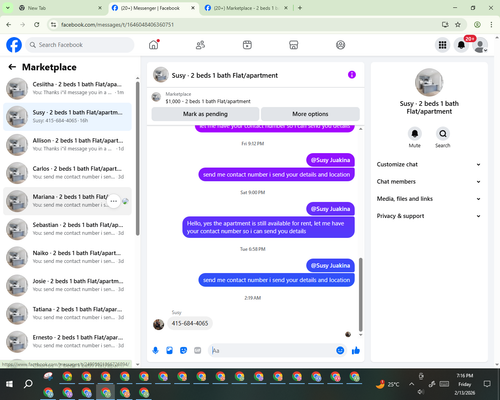This screenshot has height=400, width=500.
Task: Open the sticker picker icon
Action: pyautogui.click(x=184, y=350)
